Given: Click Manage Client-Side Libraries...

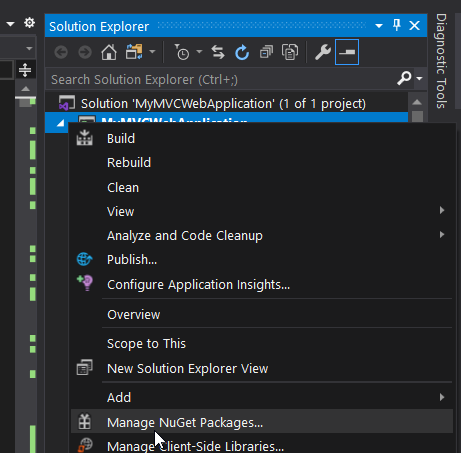Looking at the screenshot, I should click(262, 445).
